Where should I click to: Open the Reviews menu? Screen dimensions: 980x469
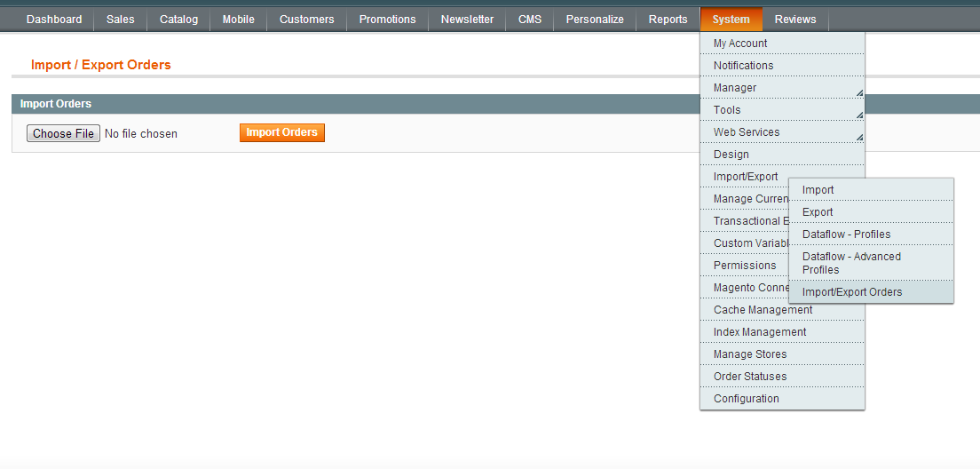click(x=794, y=20)
